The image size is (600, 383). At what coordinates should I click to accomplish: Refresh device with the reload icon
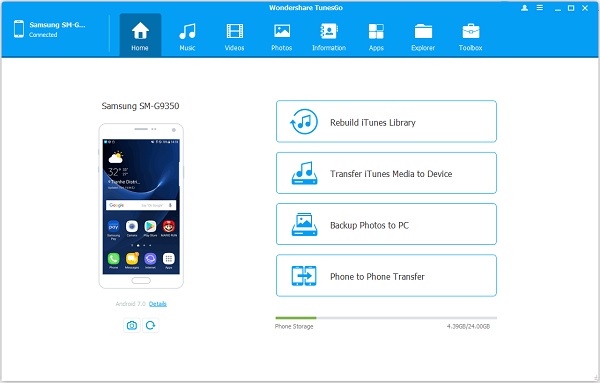pos(150,325)
